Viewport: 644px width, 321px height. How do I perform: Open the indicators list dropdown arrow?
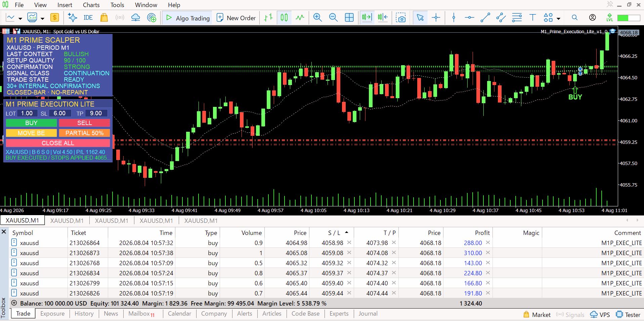(x=42, y=19)
